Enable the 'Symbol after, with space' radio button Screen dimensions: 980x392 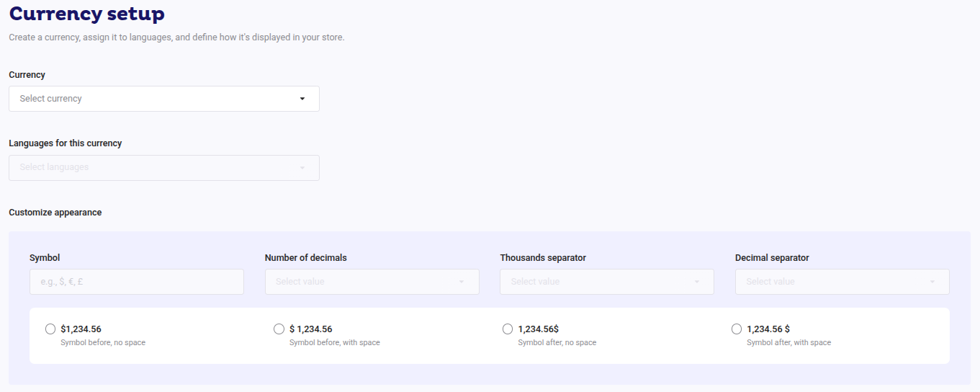click(736, 329)
